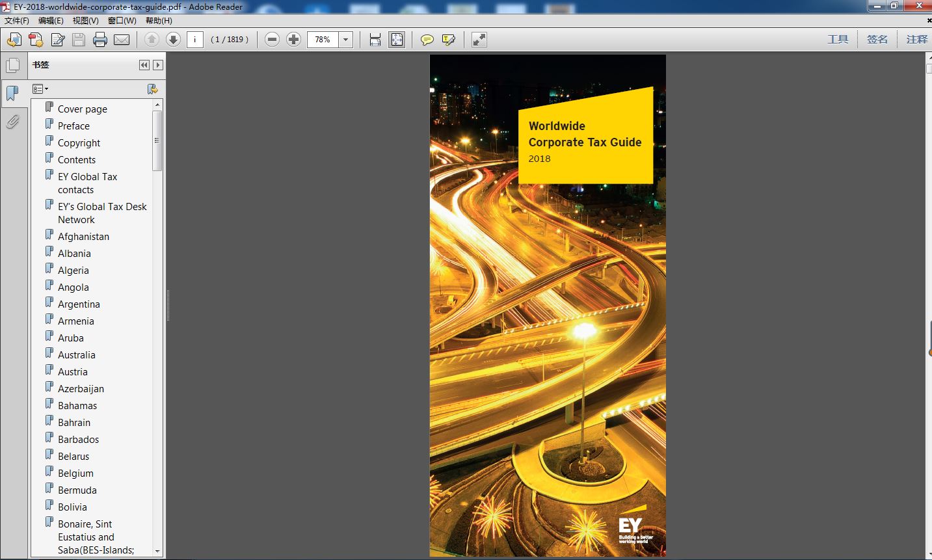Open the 文件(F) menu
The width and height of the screenshot is (932, 560).
point(17,21)
